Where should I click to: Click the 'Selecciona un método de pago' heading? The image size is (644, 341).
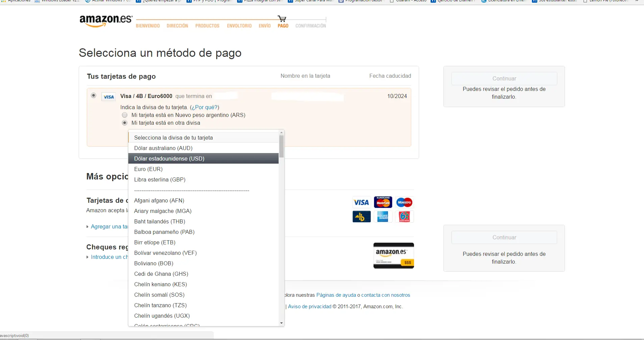(160, 53)
